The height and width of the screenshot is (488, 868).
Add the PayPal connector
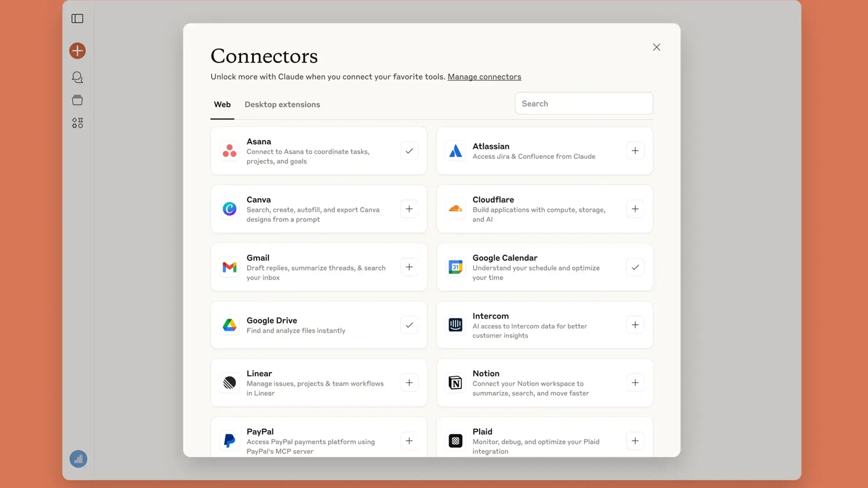(x=409, y=441)
